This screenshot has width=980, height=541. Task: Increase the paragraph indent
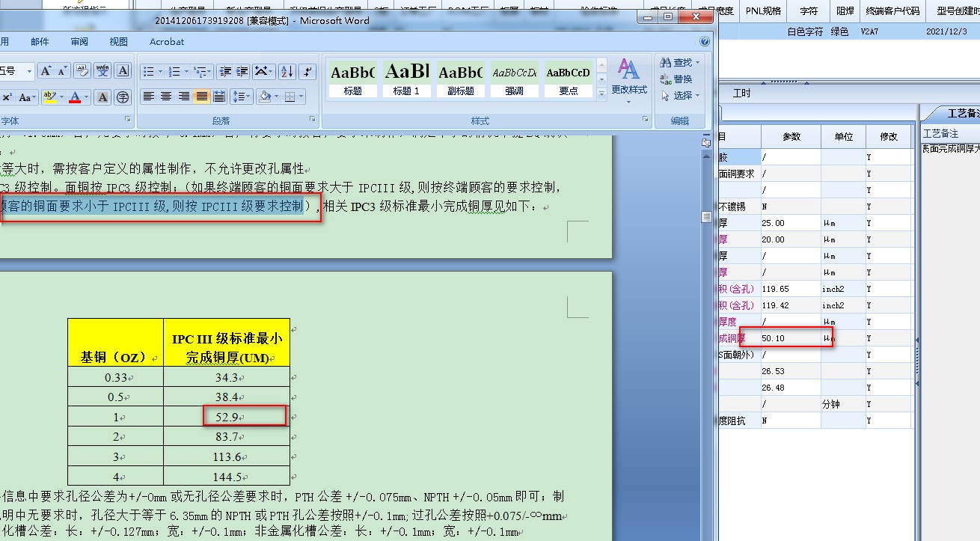tap(242, 71)
